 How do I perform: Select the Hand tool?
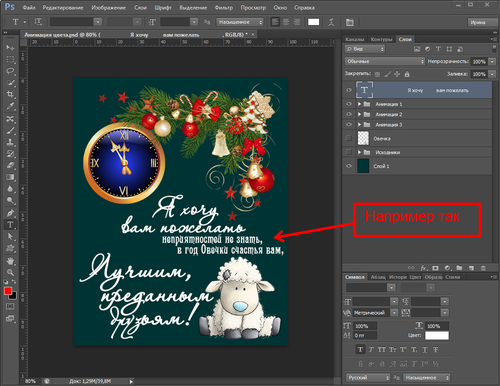point(10,260)
